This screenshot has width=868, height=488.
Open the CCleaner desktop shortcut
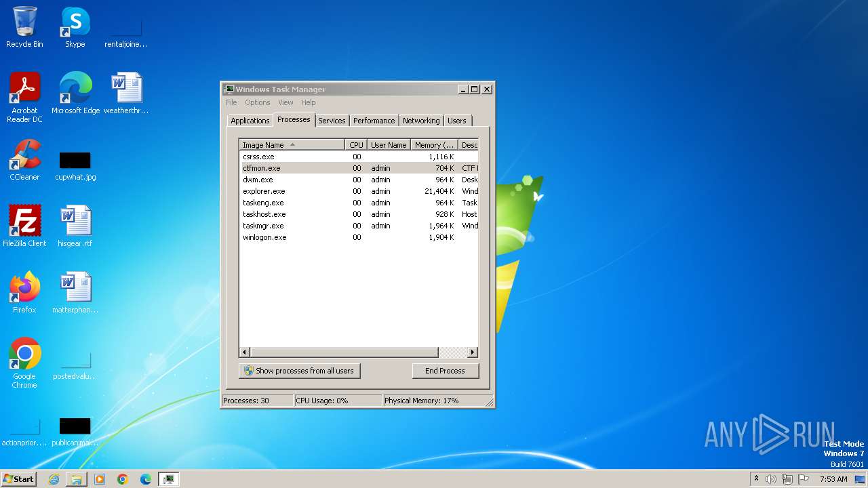tap(24, 160)
